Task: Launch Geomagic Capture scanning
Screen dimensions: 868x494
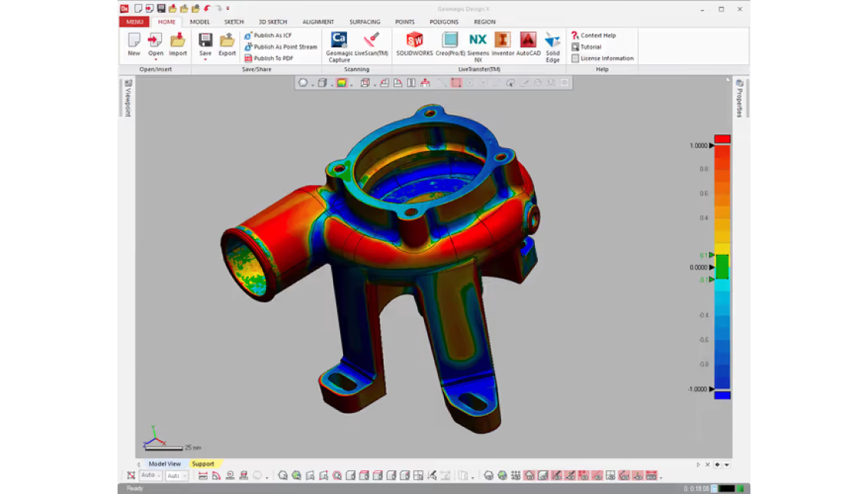Action: click(338, 47)
